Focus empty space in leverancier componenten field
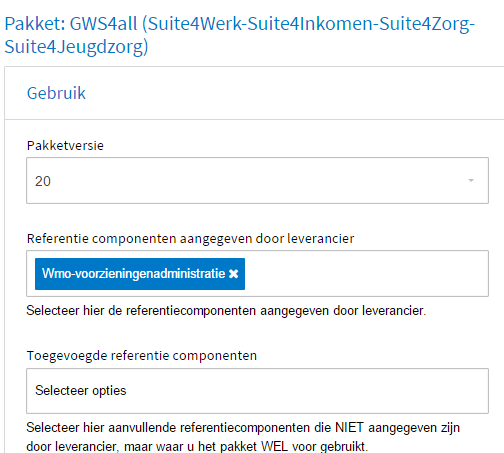Viewport: 504px width, 453px height. tap(367, 274)
